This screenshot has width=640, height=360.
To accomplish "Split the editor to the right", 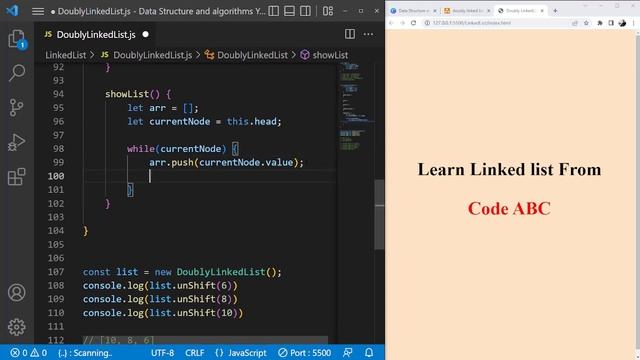I will [350, 34].
